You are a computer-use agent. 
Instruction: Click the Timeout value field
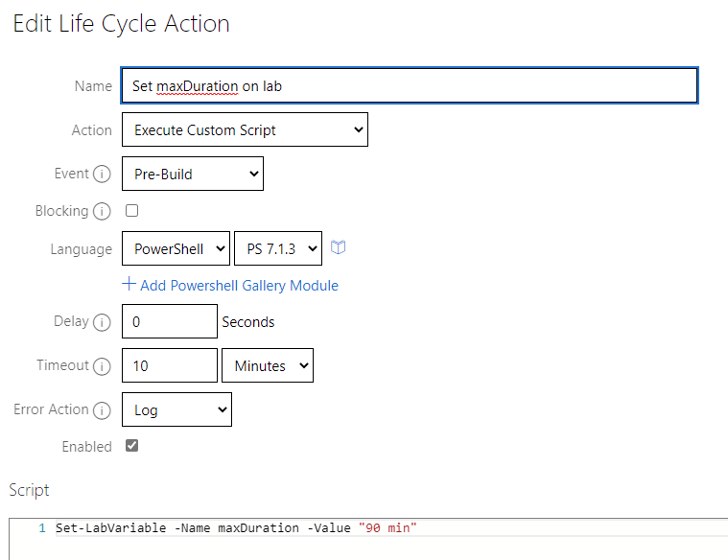(x=170, y=366)
